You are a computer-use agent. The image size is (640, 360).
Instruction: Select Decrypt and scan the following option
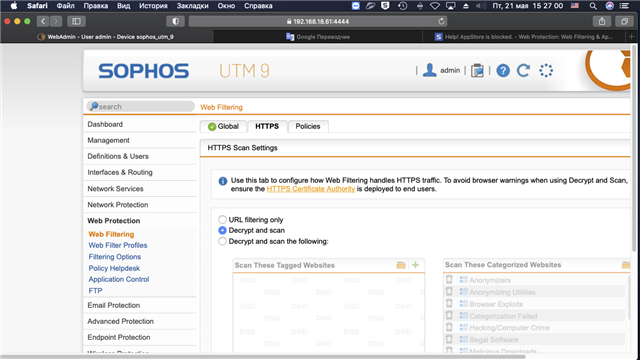pyautogui.click(x=222, y=241)
